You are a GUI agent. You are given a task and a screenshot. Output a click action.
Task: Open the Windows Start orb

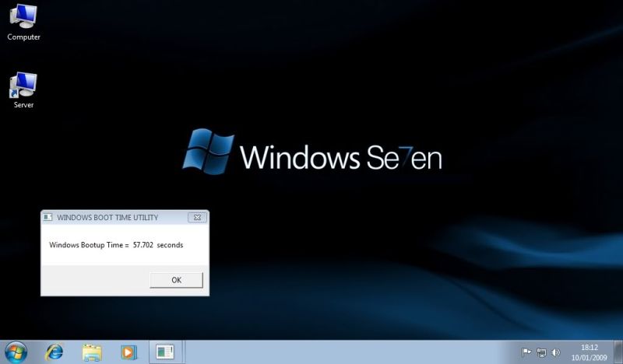16,352
